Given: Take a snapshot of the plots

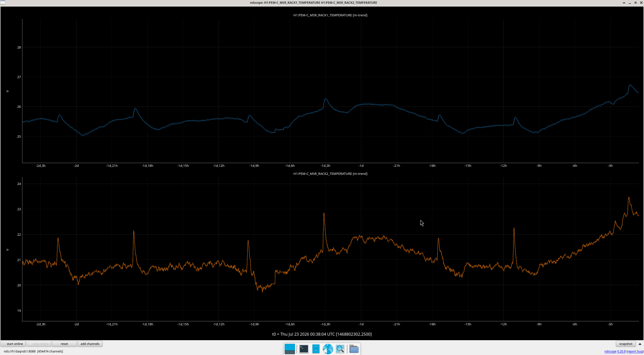Looking at the screenshot, I should [626, 344].
